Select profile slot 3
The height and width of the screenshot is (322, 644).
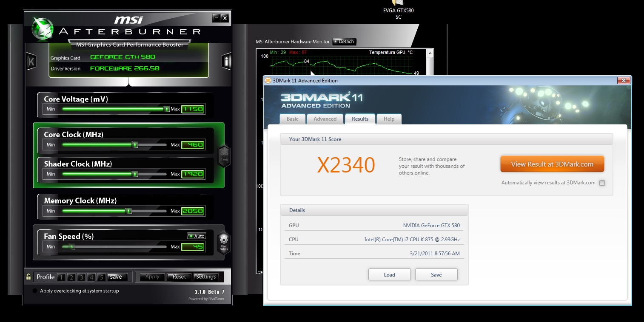tap(81, 277)
